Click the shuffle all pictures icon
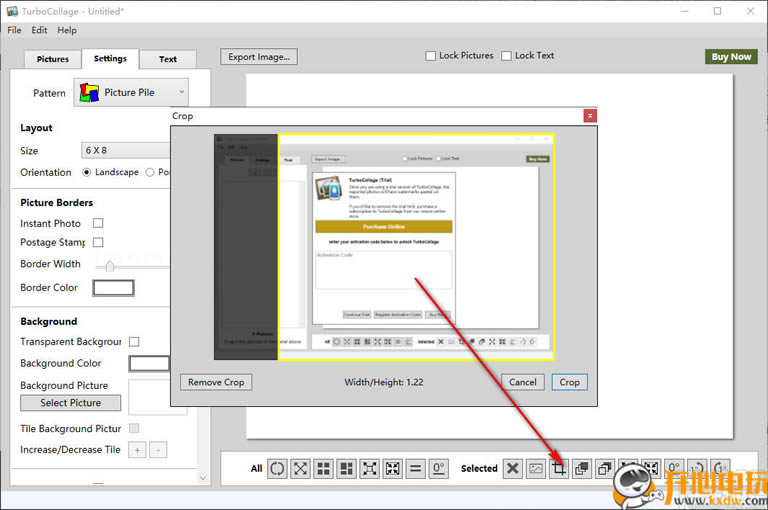Viewport: 768px width, 510px height. 300,468
